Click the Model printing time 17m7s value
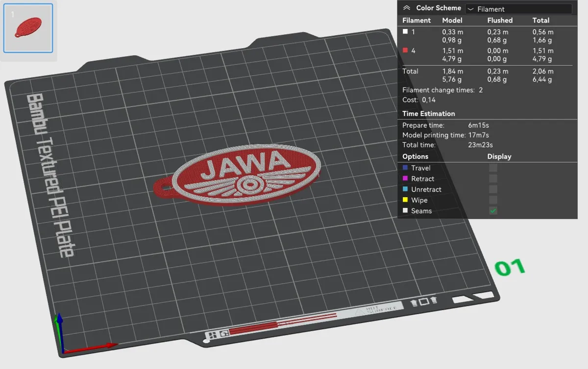Image resolution: width=588 pixels, height=369 pixels. [478, 135]
